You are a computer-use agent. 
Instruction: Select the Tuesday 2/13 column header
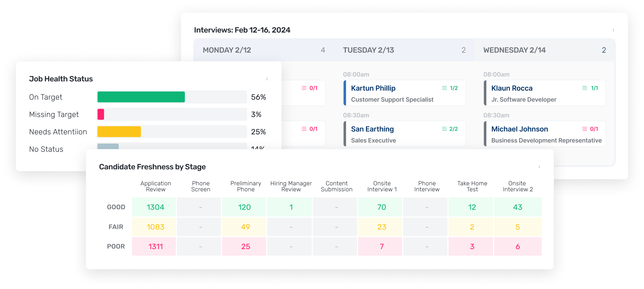368,50
